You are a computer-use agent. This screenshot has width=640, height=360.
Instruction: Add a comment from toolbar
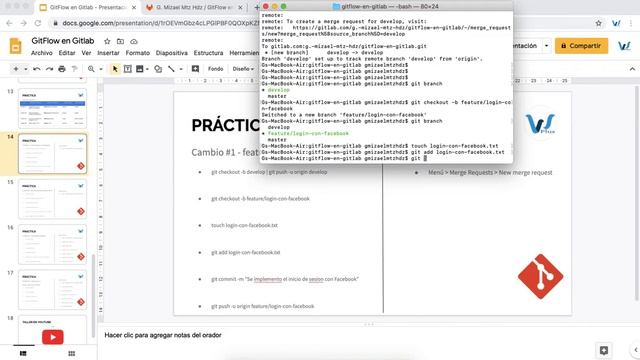click(x=196, y=69)
